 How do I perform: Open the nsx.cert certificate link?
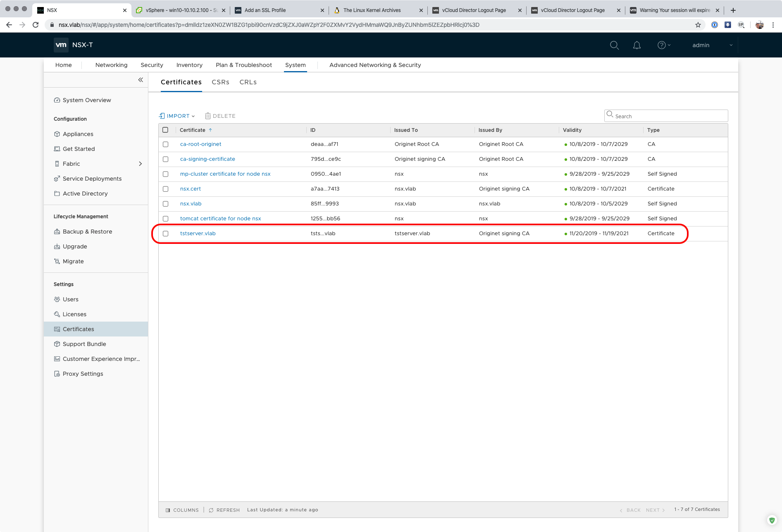191,189
